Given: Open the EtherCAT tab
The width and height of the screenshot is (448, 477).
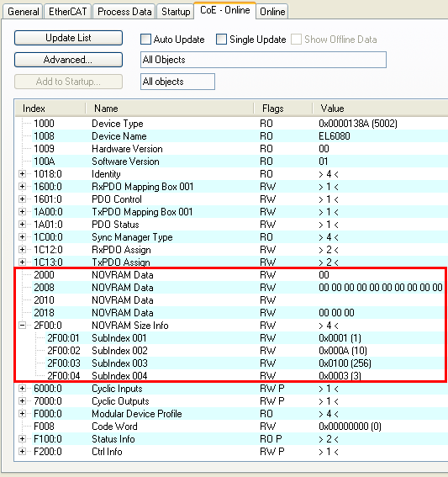Looking at the screenshot, I should (67, 12).
